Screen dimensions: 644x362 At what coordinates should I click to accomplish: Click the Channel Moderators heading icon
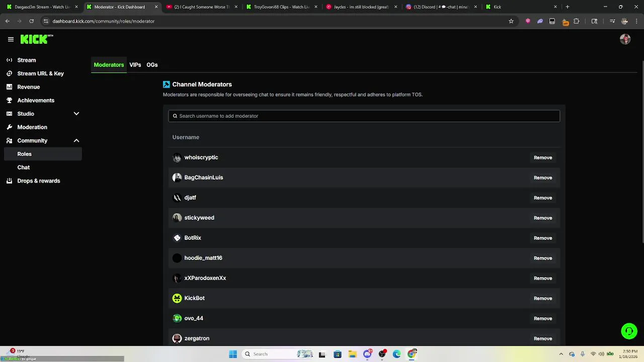pos(167,84)
